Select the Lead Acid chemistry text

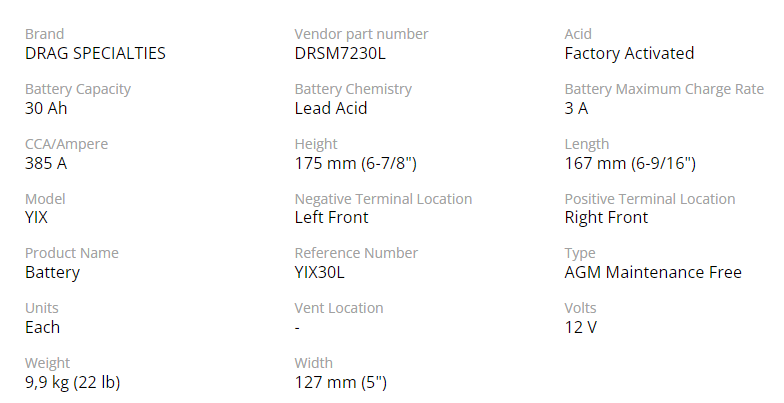click(x=331, y=108)
